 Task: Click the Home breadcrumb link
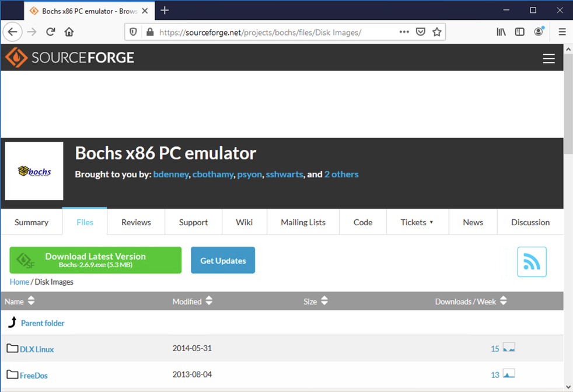coord(19,282)
